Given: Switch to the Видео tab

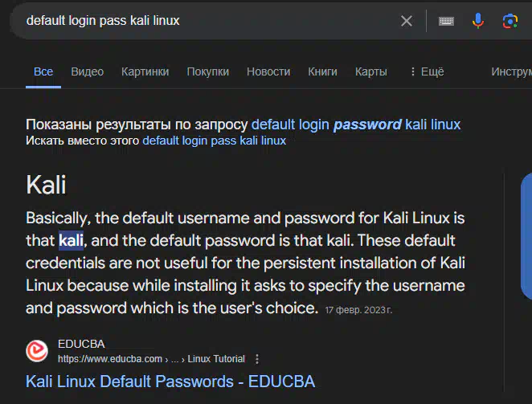Looking at the screenshot, I should pyautogui.click(x=88, y=71).
